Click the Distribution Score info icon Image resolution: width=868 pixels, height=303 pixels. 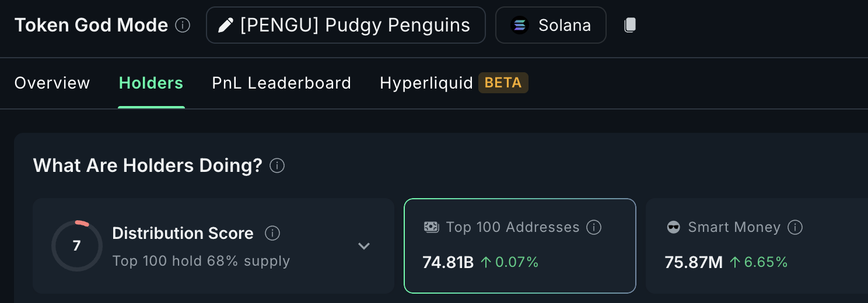coord(272,234)
